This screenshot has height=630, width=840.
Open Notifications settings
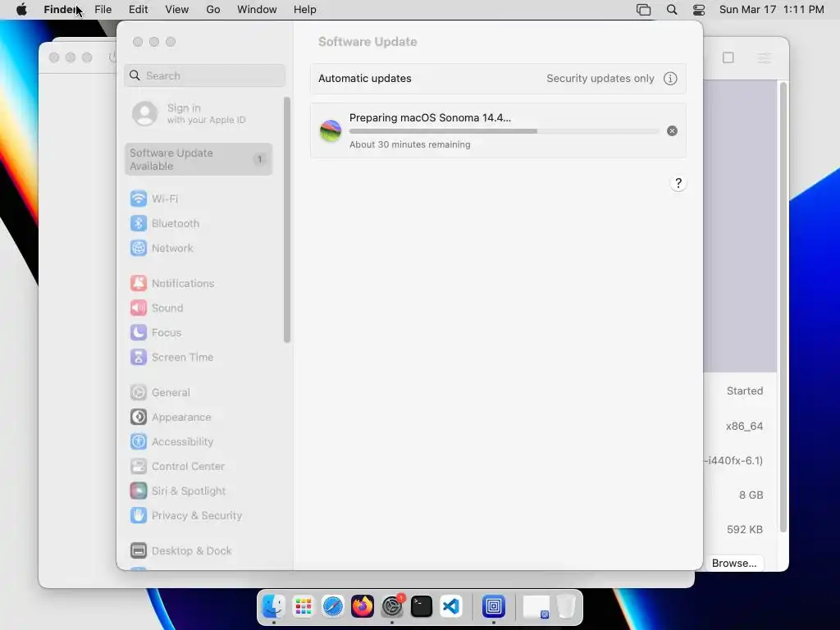[172, 283]
